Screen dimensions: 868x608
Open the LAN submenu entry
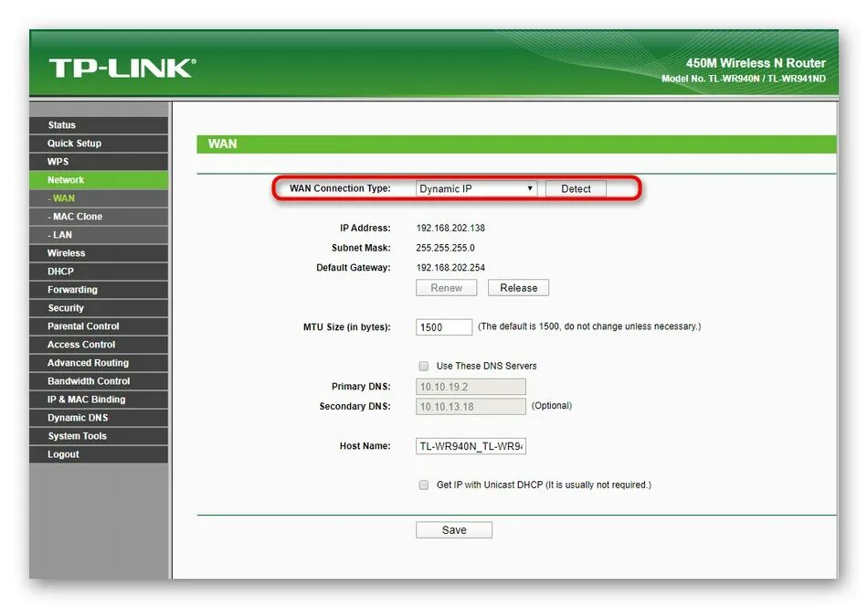(99, 235)
